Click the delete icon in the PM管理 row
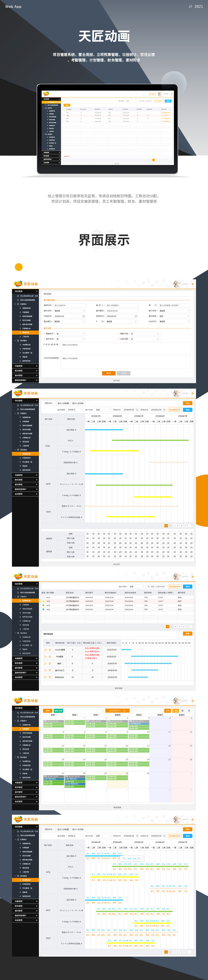 (x=50, y=657)
